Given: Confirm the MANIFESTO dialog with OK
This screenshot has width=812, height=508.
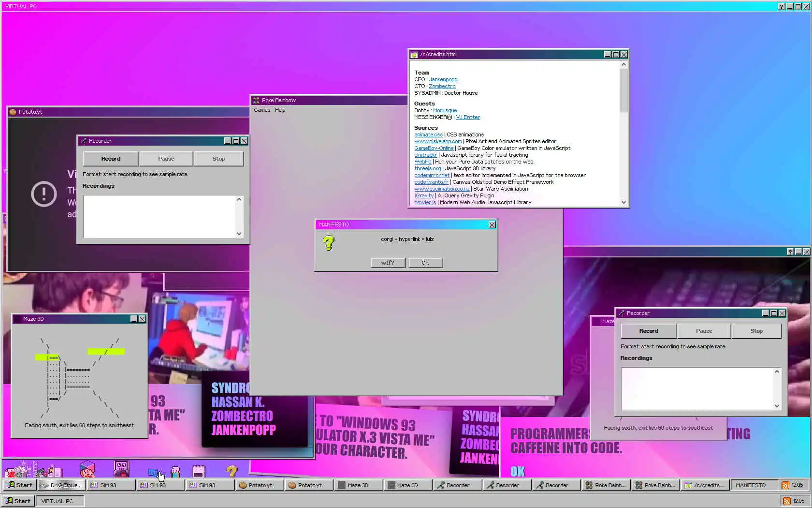Looking at the screenshot, I should 425,263.
